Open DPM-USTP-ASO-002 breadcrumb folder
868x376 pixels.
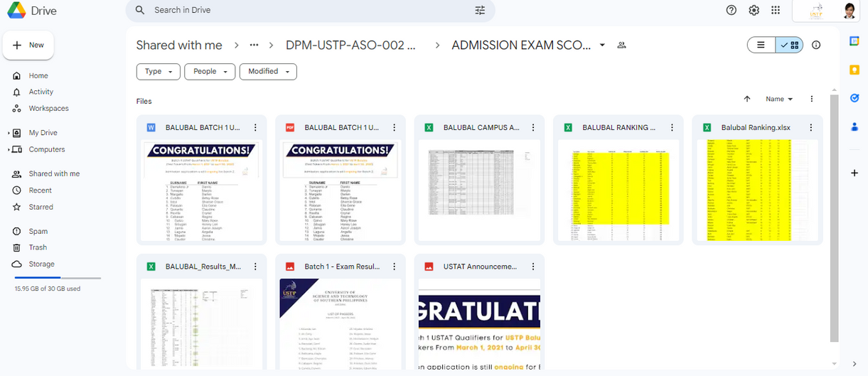click(x=350, y=45)
